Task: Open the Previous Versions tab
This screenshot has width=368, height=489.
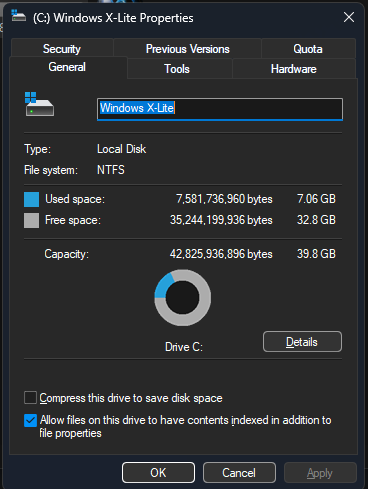Action: [188, 49]
